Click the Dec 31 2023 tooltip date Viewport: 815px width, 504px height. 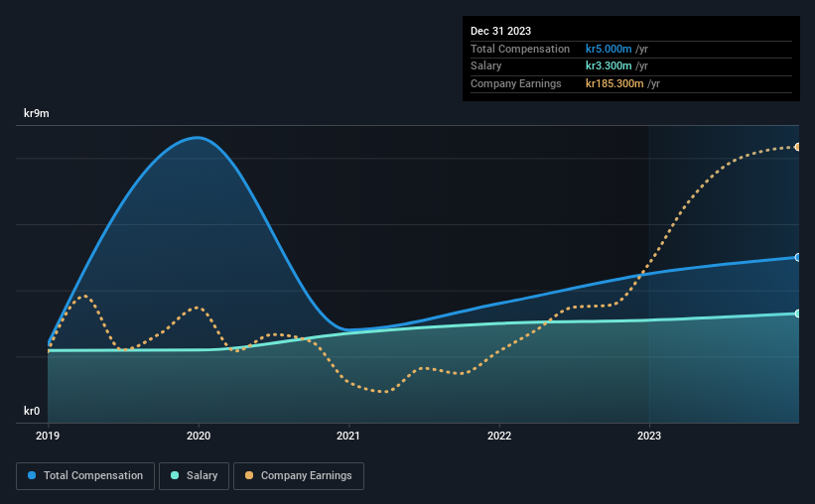click(x=500, y=31)
